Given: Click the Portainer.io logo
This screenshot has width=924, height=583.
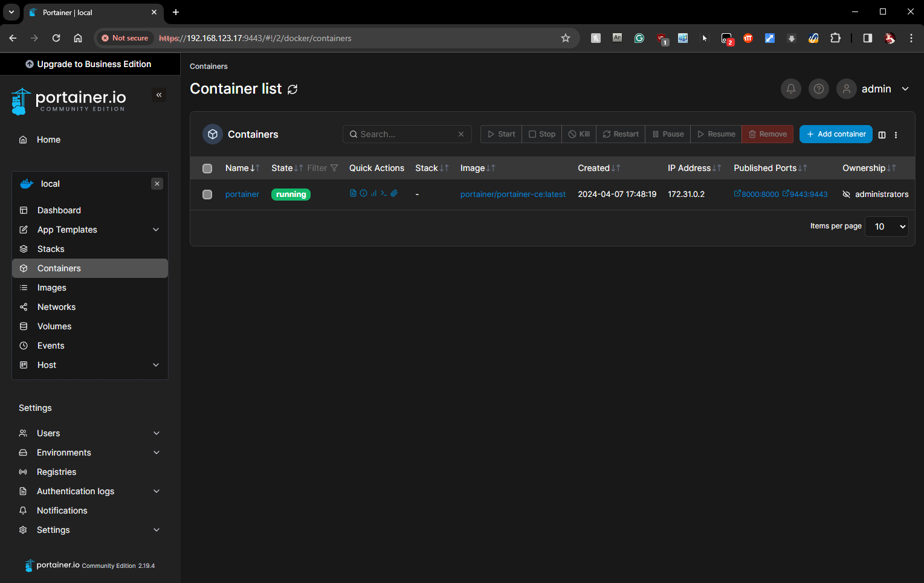Looking at the screenshot, I should 68,101.
